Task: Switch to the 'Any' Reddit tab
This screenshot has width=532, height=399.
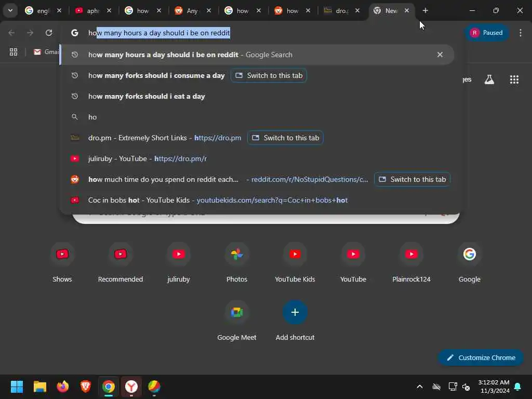Action: tap(187, 10)
